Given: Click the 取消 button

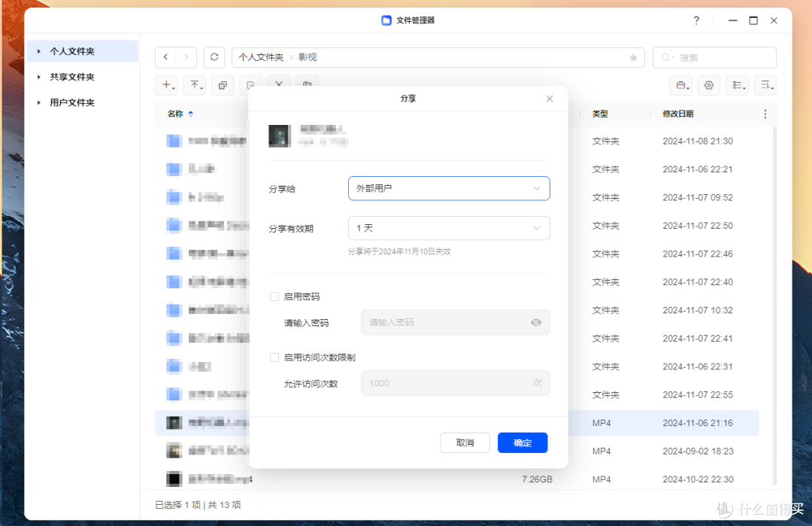Looking at the screenshot, I should click(x=465, y=442).
